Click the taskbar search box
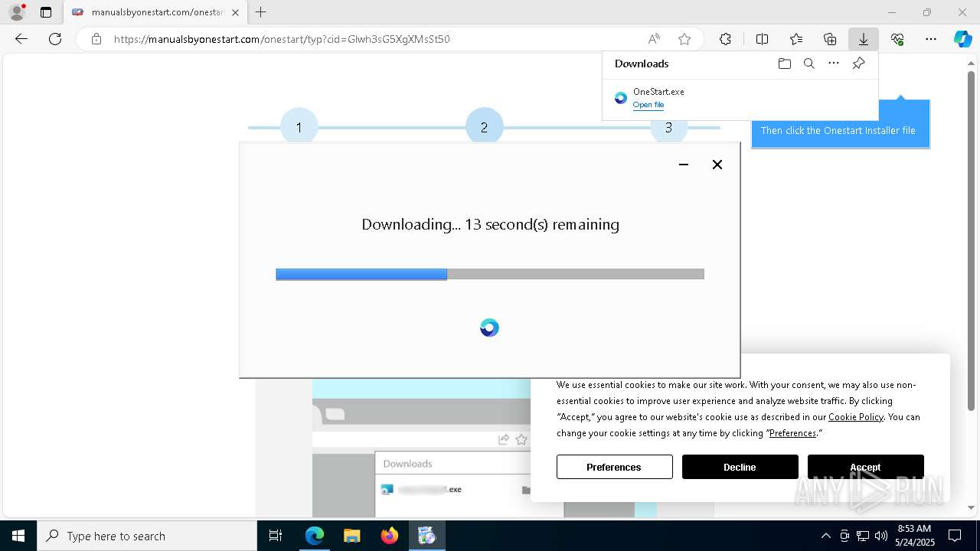 (147, 536)
